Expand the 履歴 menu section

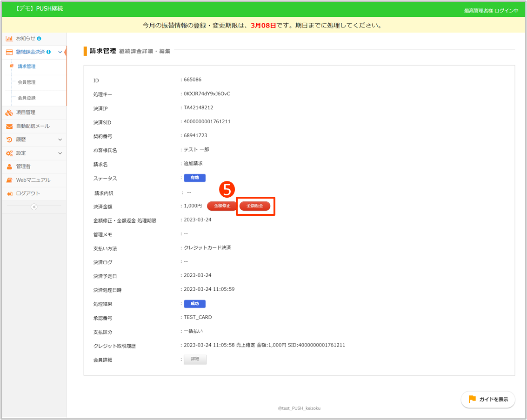[60, 140]
